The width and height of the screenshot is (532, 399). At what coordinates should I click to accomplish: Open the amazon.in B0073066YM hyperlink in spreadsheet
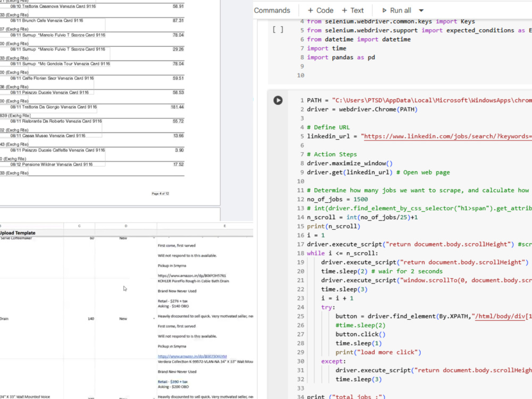(192, 356)
